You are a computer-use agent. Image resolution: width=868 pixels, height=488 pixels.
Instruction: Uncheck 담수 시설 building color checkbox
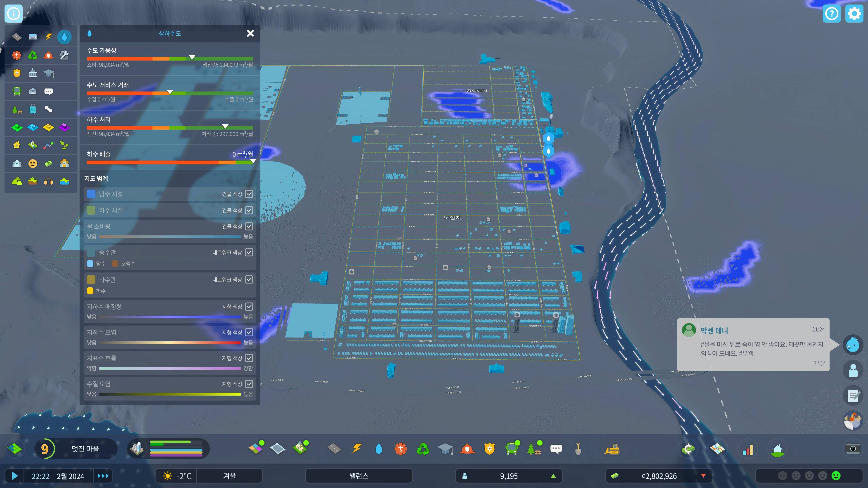[x=249, y=194]
